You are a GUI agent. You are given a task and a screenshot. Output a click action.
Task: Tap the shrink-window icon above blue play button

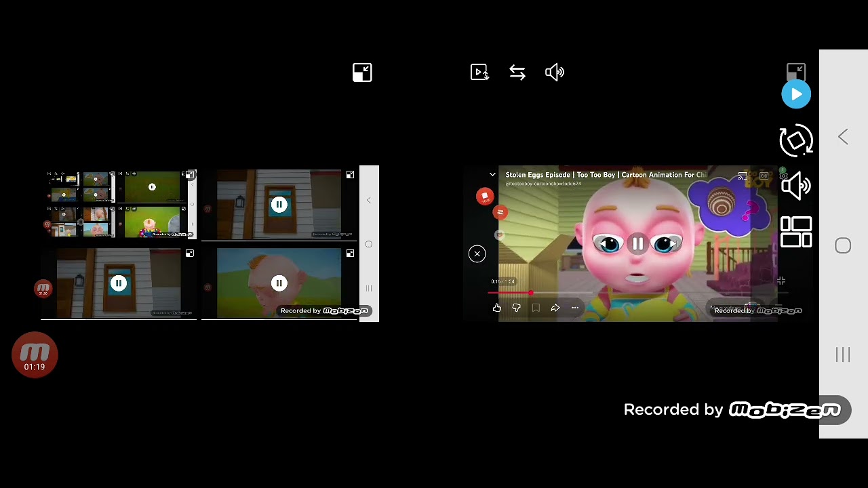click(x=796, y=71)
